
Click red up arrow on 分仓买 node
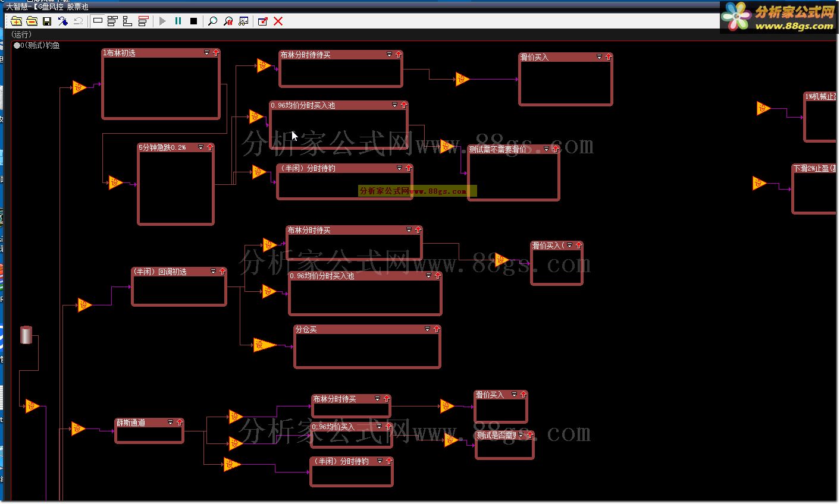click(437, 329)
